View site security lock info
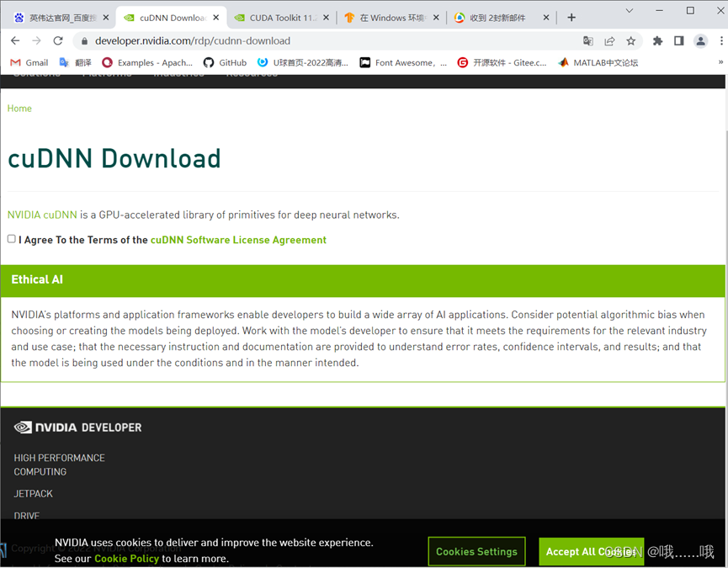The width and height of the screenshot is (728, 568). [x=84, y=41]
